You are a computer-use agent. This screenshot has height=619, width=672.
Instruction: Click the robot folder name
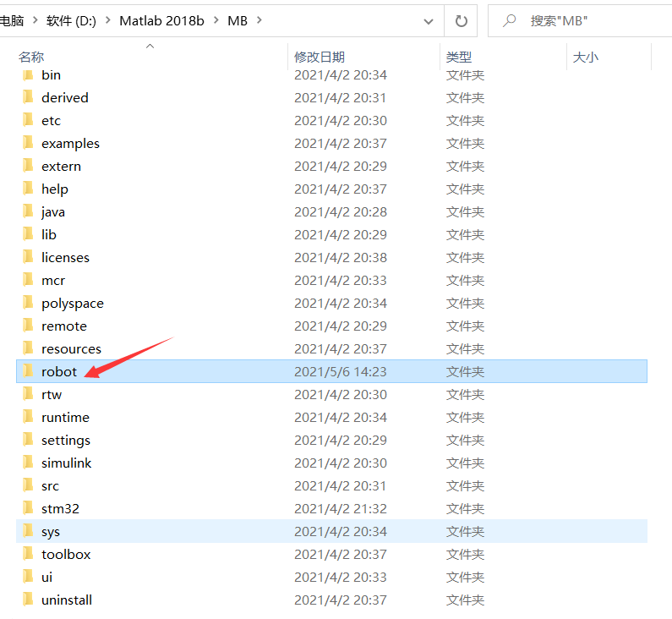coord(59,372)
